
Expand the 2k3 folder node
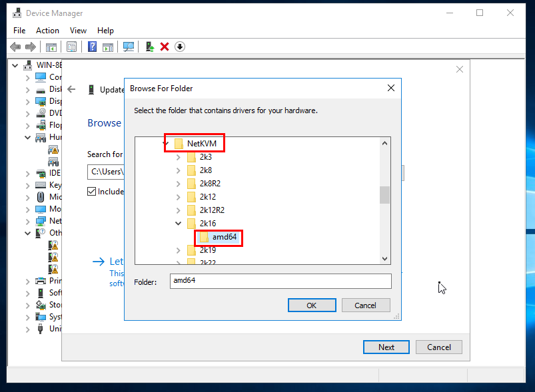(178, 157)
